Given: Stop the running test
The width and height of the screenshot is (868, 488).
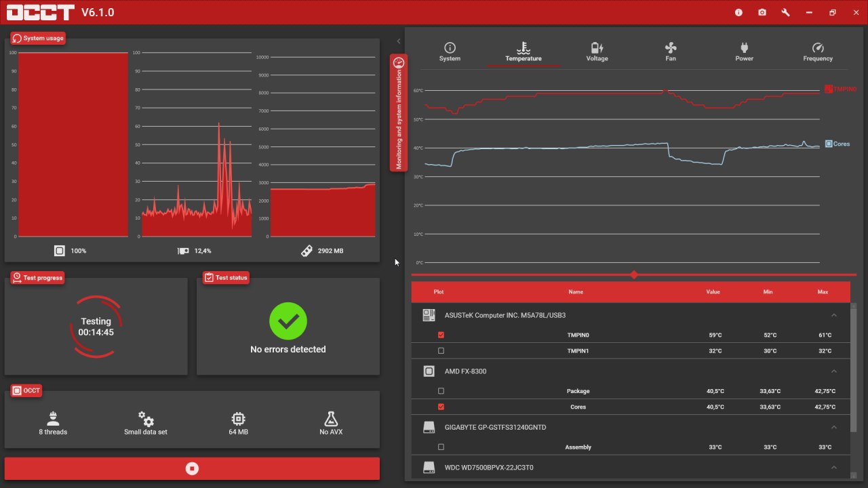Looking at the screenshot, I should (192, 468).
